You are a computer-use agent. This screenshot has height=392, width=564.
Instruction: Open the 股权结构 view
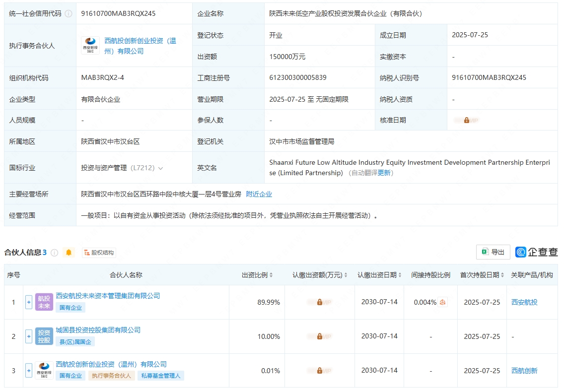(99, 253)
